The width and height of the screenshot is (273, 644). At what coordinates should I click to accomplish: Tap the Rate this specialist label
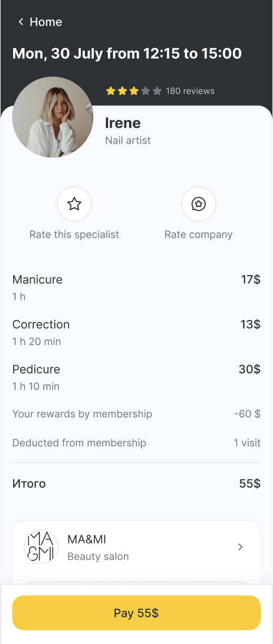74,235
